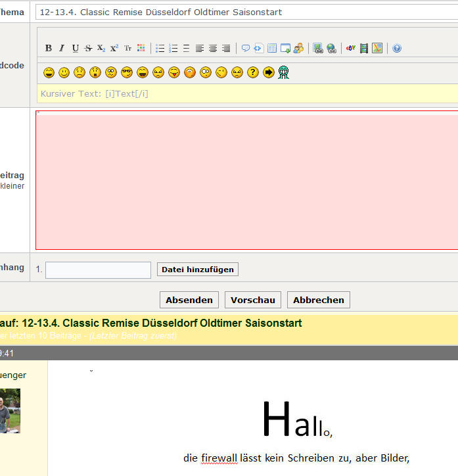Click the underline formatting icon
Screen dimensions: 458x476
pyautogui.click(x=75, y=48)
